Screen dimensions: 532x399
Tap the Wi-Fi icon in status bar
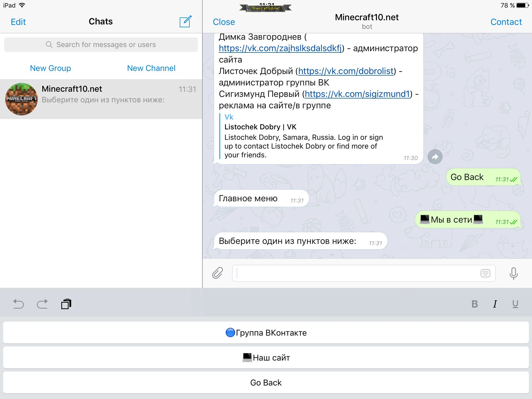coord(22,5)
